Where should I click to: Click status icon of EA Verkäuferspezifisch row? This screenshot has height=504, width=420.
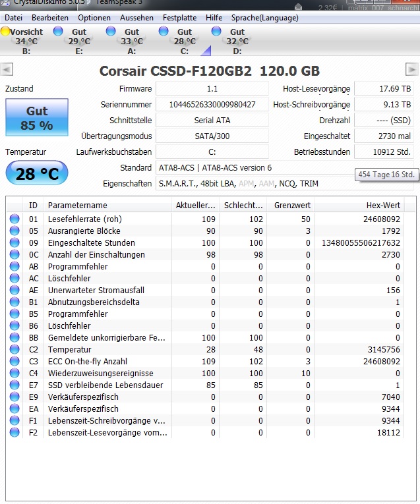pyautogui.click(x=15, y=409)
